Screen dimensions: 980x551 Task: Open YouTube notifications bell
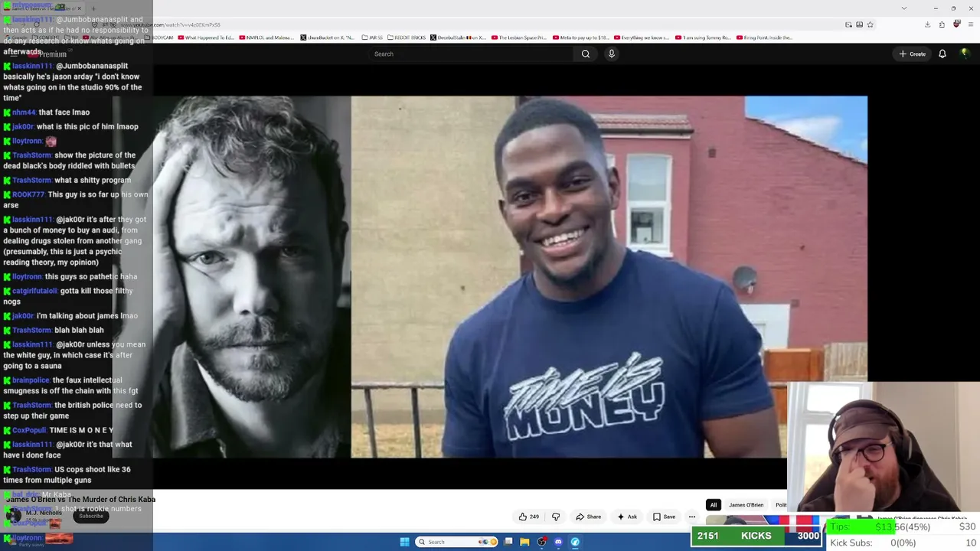coord(942,54)
